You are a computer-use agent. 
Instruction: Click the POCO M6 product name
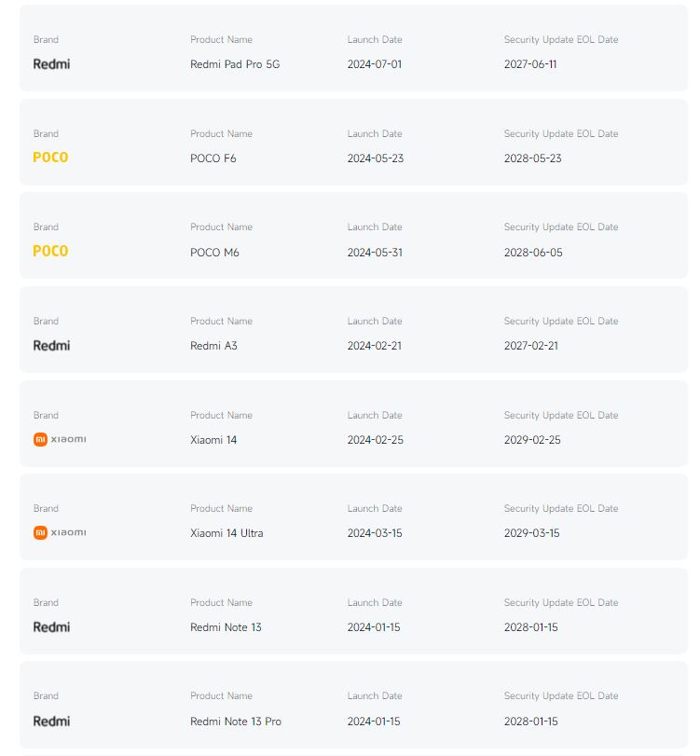click(214, 253)
